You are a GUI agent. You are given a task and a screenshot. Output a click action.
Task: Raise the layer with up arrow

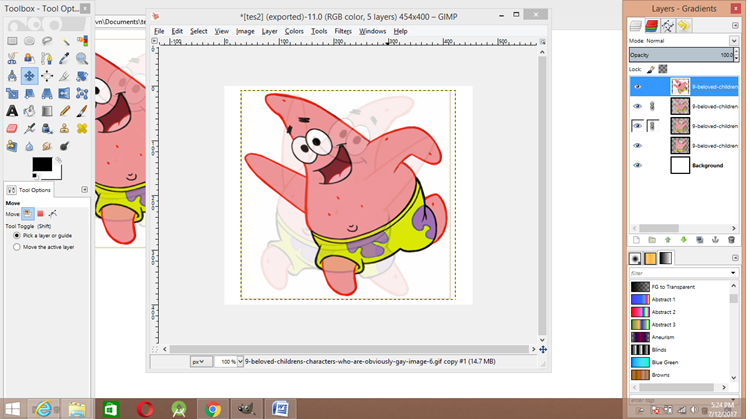click(668, 240)
